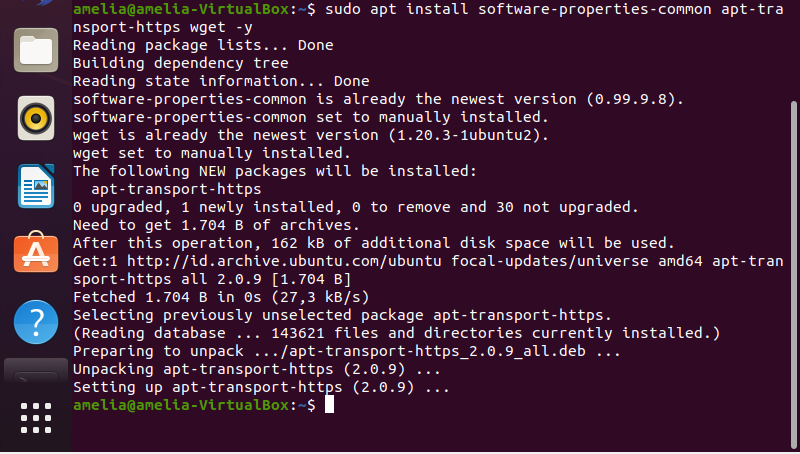The width and height of the screenshot is (800, 454).
Task: Click the 'Fetched 1.704 B in 0s' line
Action: point(221,297)
